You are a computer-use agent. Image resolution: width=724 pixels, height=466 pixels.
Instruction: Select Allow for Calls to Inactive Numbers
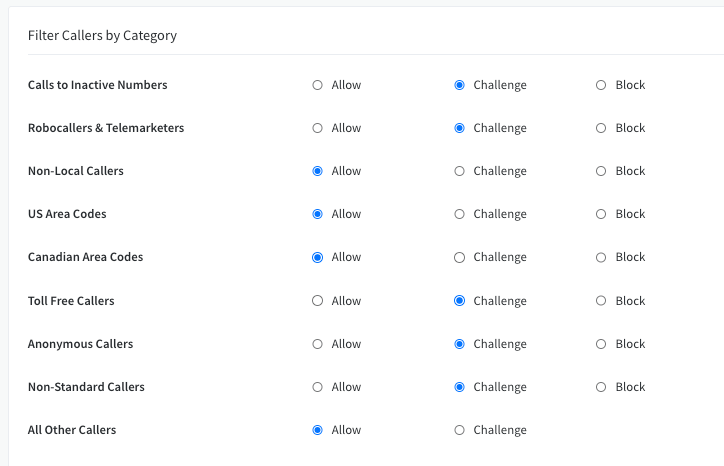[318, 85]
